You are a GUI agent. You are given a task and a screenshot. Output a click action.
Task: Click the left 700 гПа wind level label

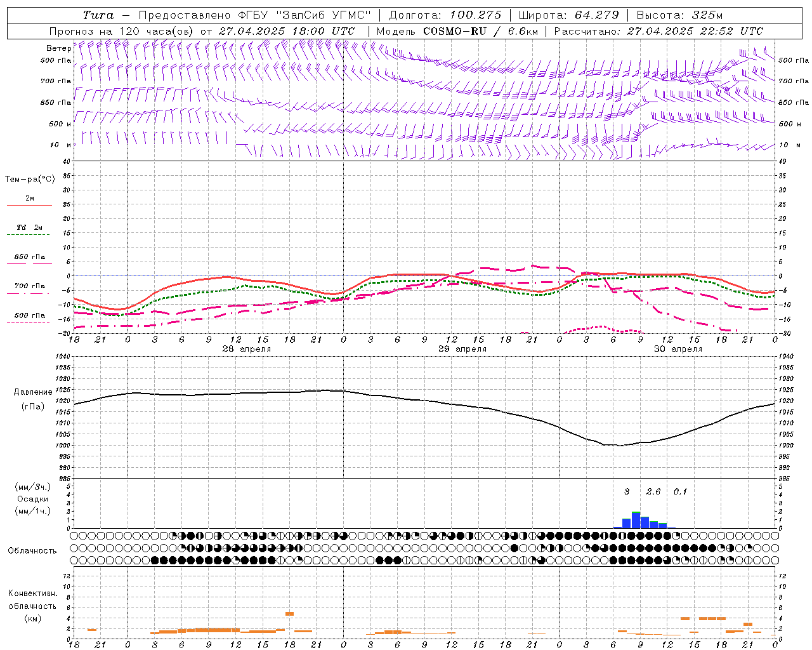[56, 81]
